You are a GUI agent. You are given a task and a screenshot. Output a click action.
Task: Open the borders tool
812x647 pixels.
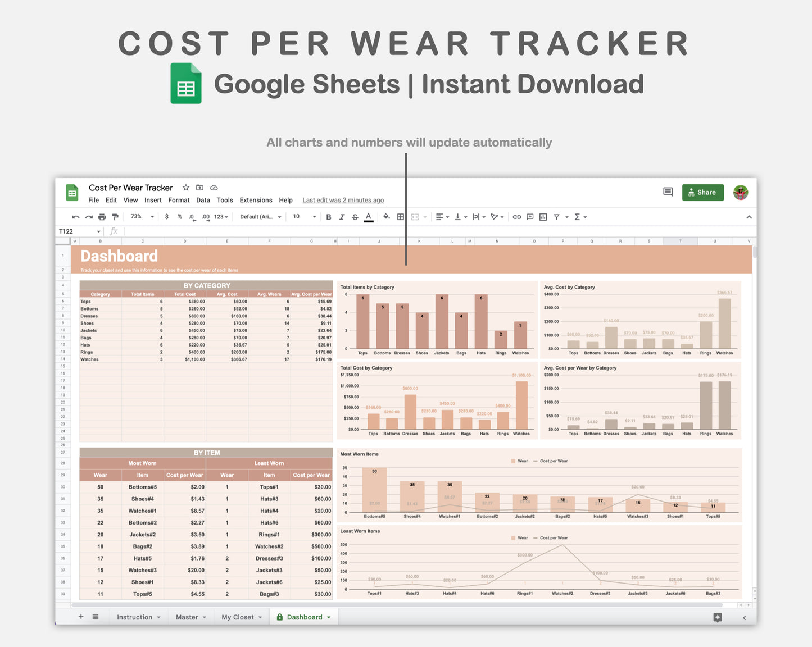tap(401, 217)
